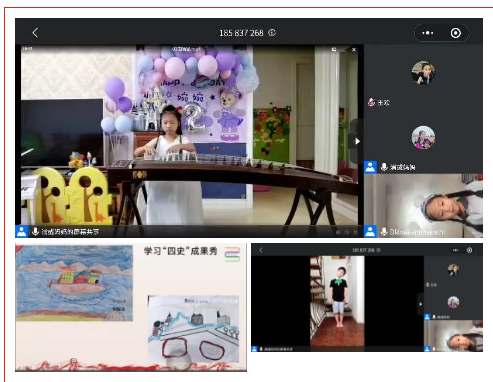
Task: Expand sidebar arrow in the lower-right screenshot
Action: (420, 304)
